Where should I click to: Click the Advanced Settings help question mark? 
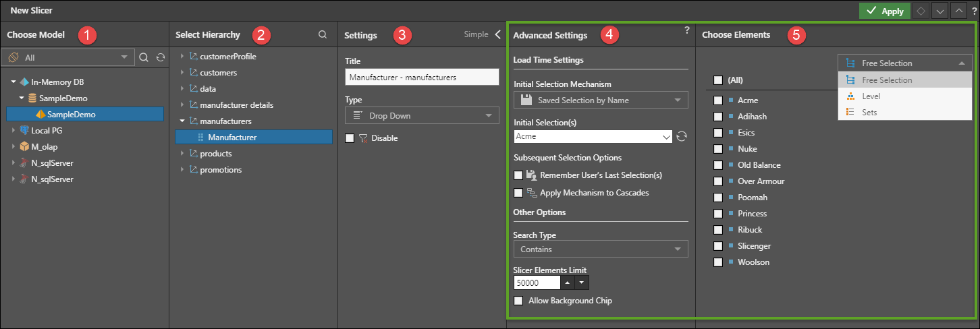(x=686, y=30)
